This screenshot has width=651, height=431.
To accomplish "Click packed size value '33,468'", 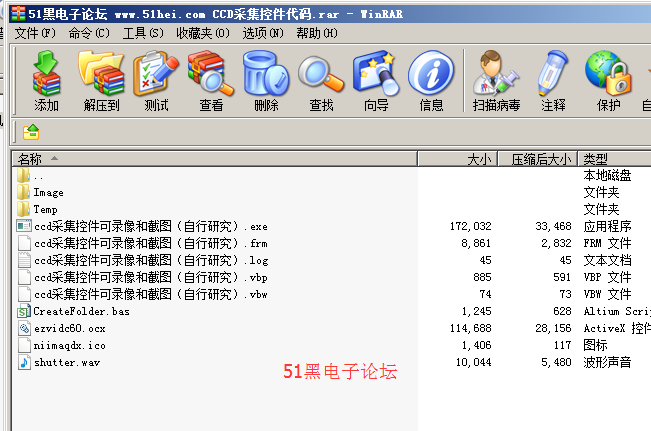I will coord(553,226).
